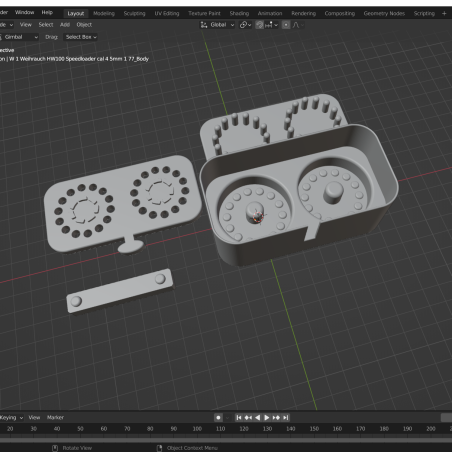Add a new workspace with plus icon
The height and width of the screenshot is (452, 452).
click(x=444, y=13)
